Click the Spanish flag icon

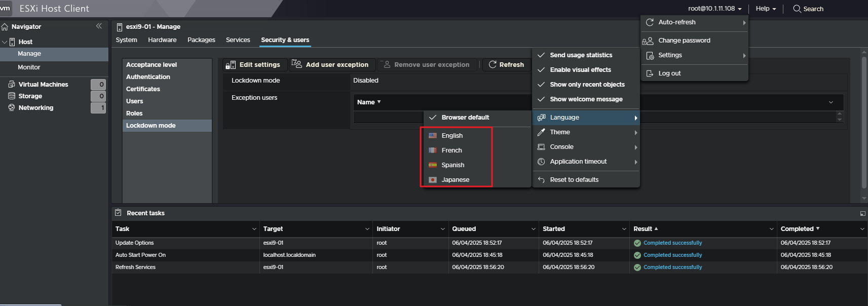(433, 165)
